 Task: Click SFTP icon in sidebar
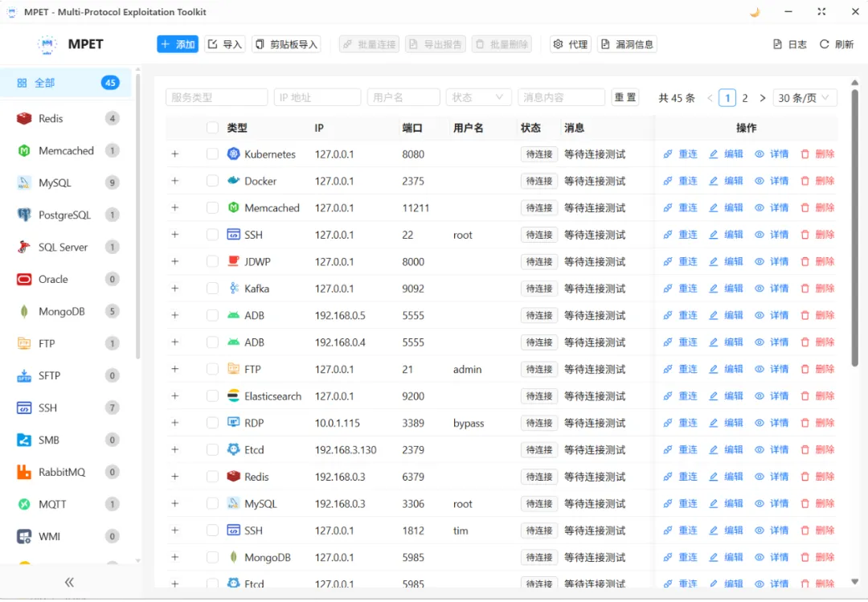pyautogui.click(x=24, y=375)
